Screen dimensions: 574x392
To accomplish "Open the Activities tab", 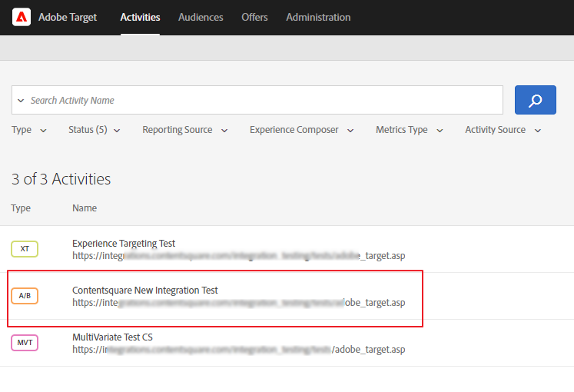I will 140,17.
